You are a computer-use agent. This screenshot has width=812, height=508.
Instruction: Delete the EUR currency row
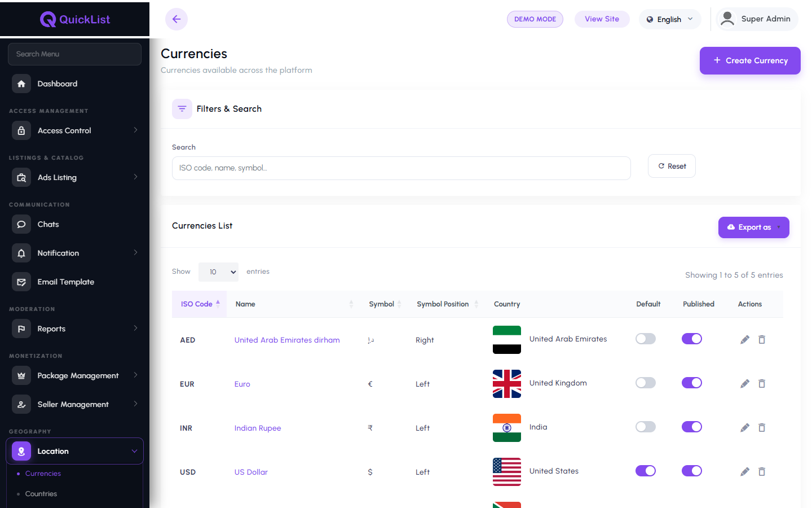(762, 383)
